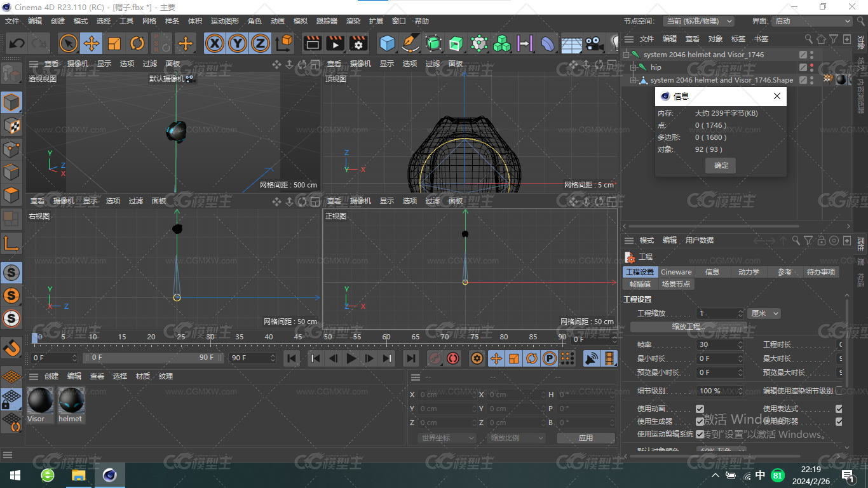Toggle visibility dots of hip object
868x488 pixels.
pyautogui.click(x=811, y=67)
